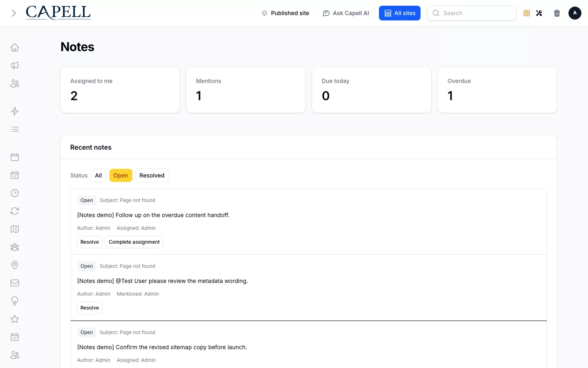Click the Capell logo
The width and height of the screenshot is (588, 368).
(x=58, y=13)
